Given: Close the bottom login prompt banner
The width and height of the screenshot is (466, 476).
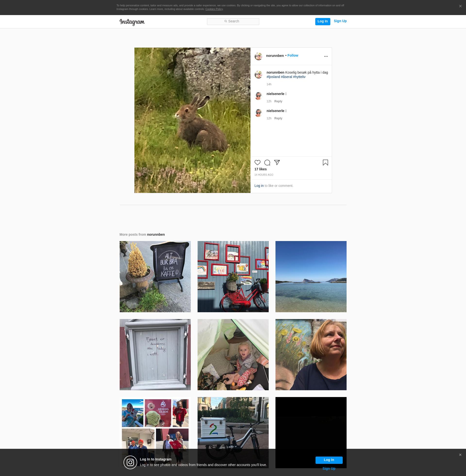Looking at the screenshot, I should [460, 455].
